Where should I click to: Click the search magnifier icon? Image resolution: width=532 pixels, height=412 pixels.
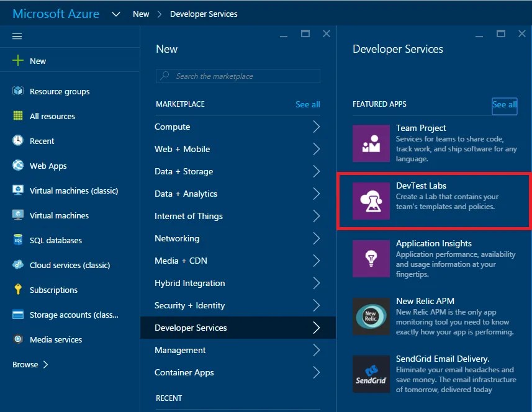coord(165,76)
